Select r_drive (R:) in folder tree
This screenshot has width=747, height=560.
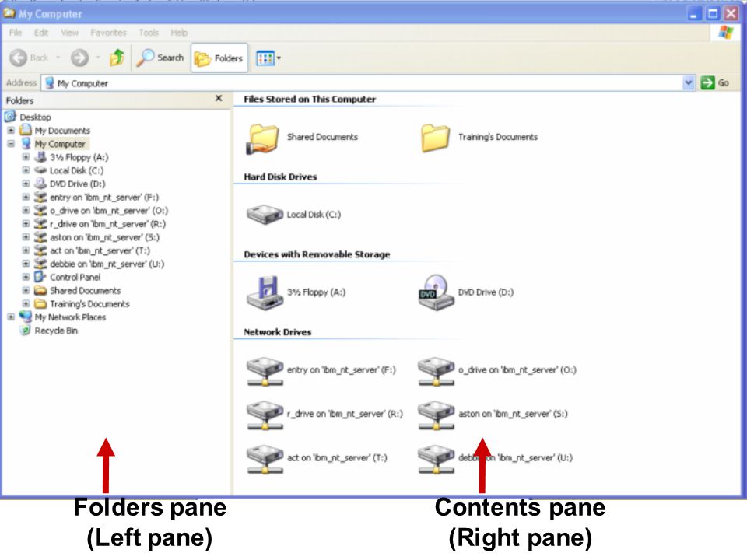click(107, 224)
